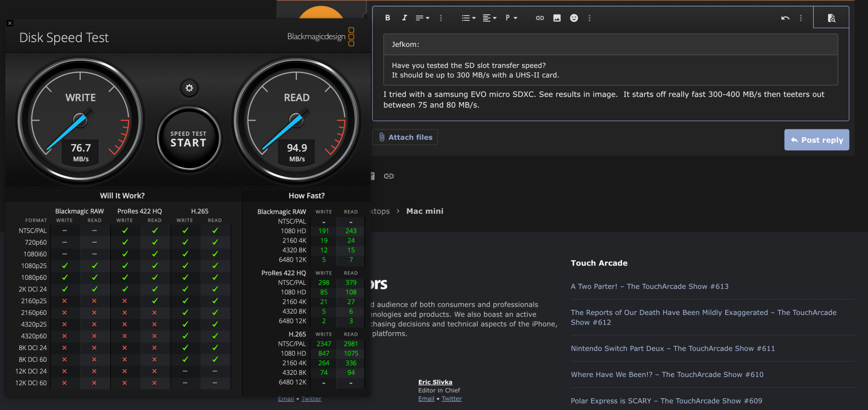Click the share link icon below editor

coord(389,176)
